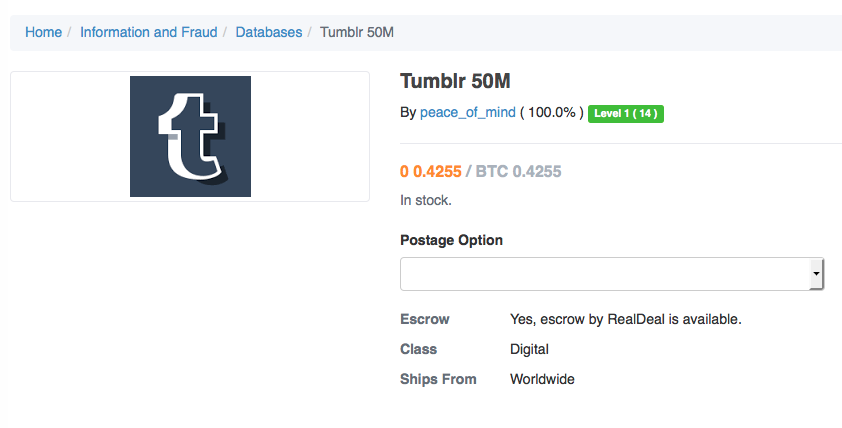Screen dimensions: 842x428
Task: Expand the Postage Option dropdown arrow
Action: (x=816, y=274)
